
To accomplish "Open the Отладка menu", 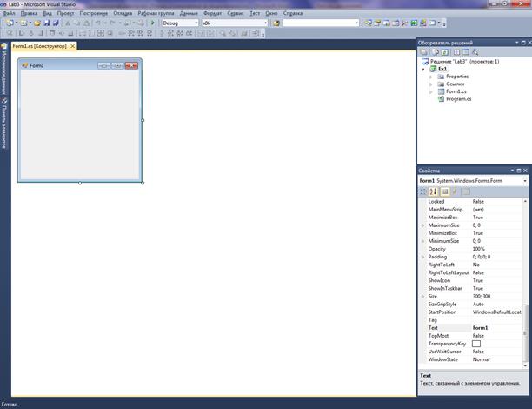I will (123, 13).
